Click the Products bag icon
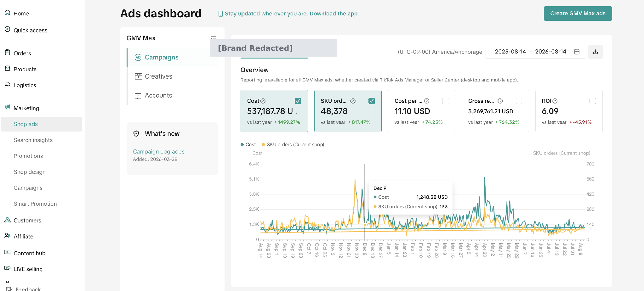The height and width of the screenshot is (291, 644). [x=8, y=68]
